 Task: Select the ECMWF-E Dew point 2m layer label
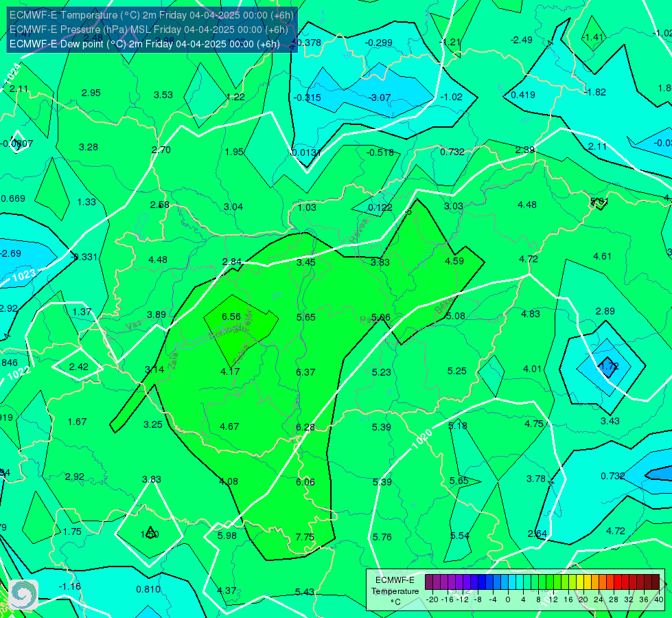pyautogui.click(x=145, y=44)
